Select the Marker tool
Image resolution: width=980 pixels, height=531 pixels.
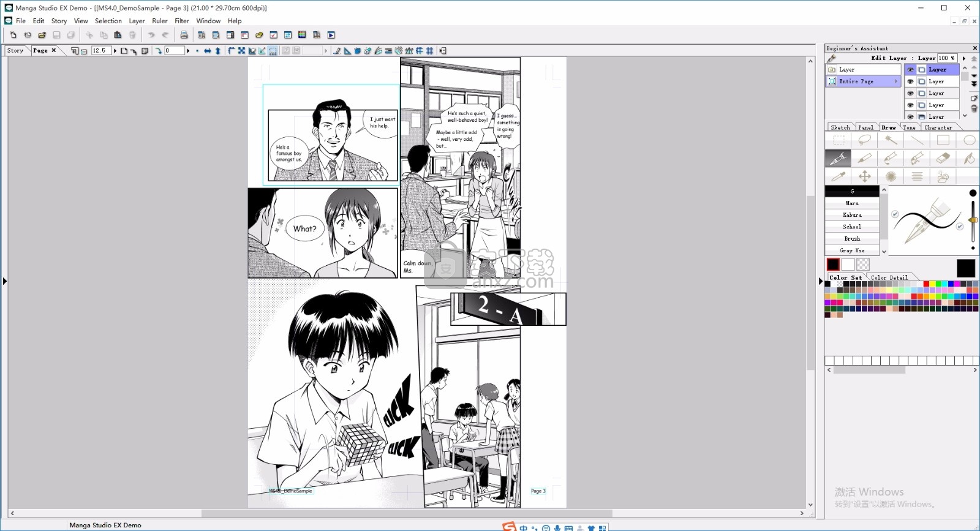point(864,159)
